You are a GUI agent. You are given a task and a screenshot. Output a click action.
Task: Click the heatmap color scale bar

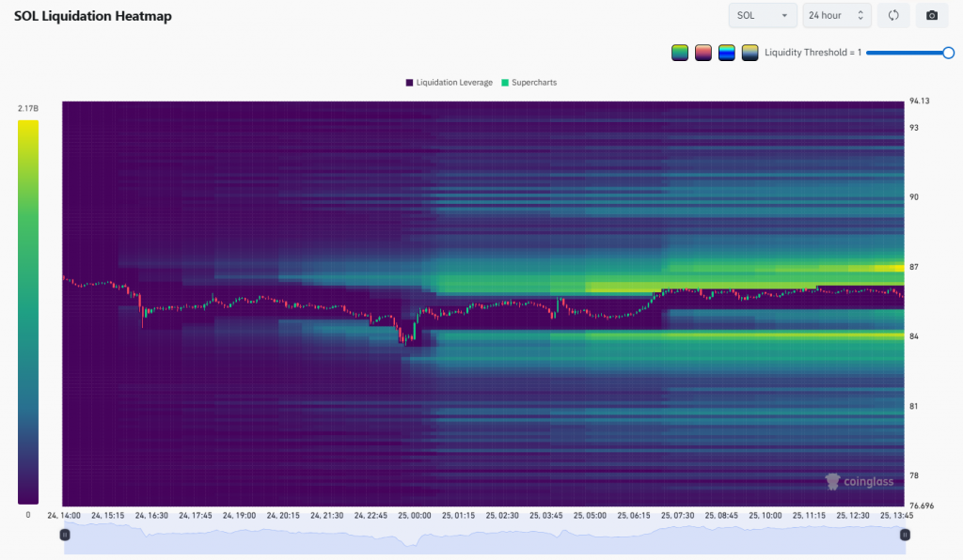click(x=28, y=312)
